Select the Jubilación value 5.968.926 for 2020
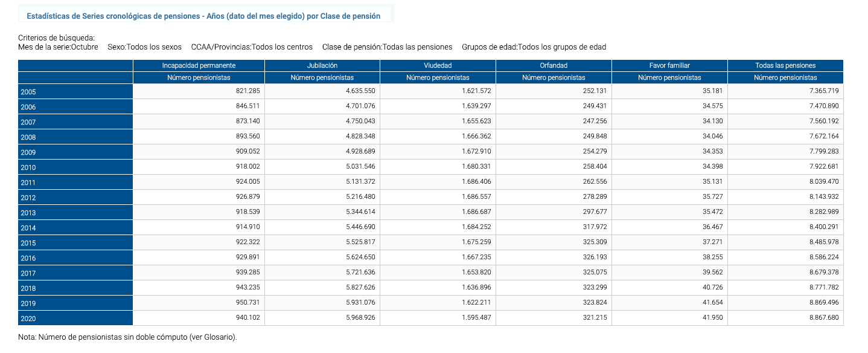868x353 pixels. [357, 318]
